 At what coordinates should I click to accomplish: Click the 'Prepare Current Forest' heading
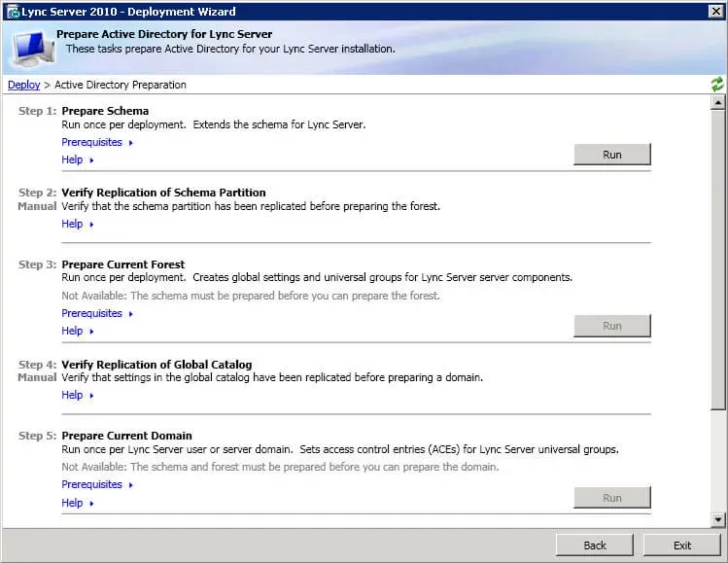[123, 264]
